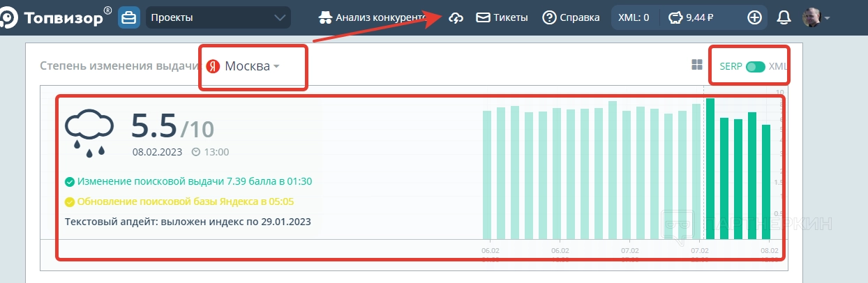Switch to grid view icon
Image resolution: width=868 pixels, height=283 pixels.
[x=696, y=65]
